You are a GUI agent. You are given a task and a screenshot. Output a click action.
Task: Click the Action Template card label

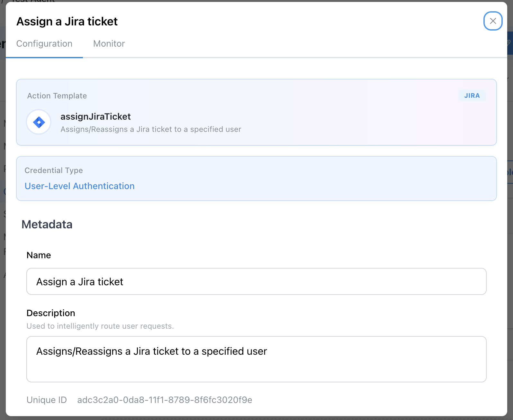pyautogui.click(x=57, y=96)
